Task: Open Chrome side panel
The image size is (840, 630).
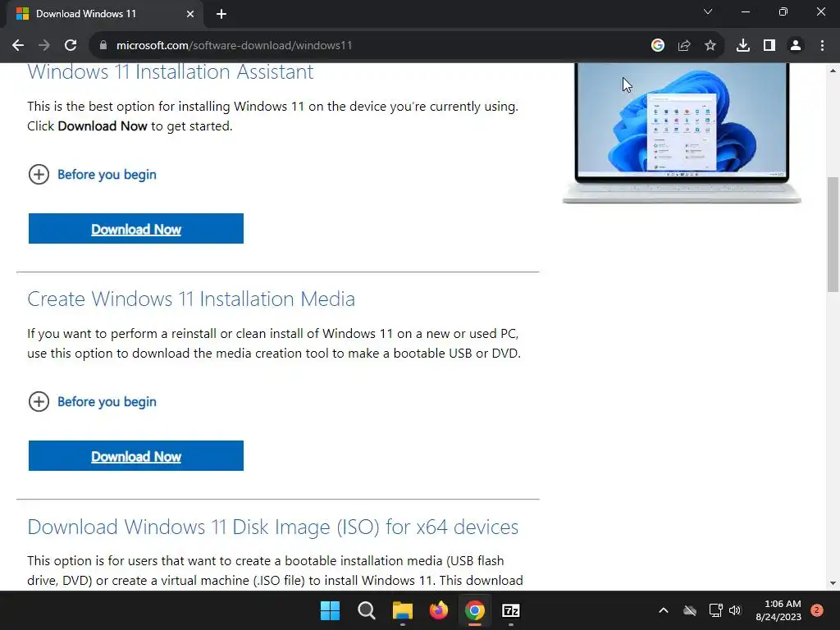Action: click(769, 46)
